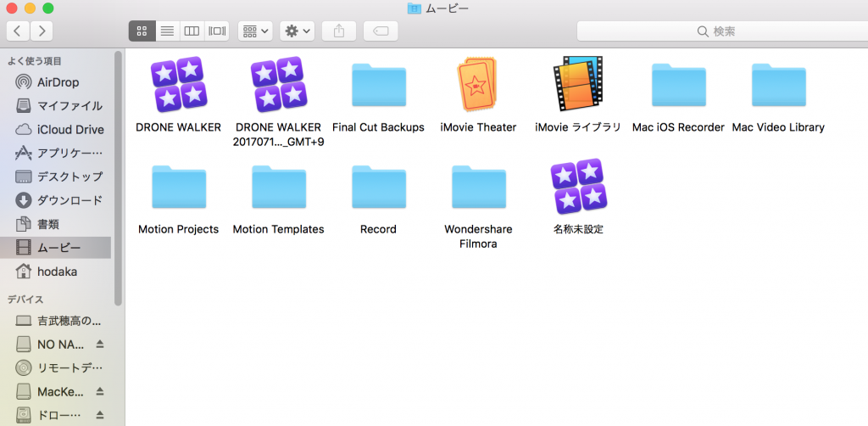
Task: Select the Mac iOS Recorder folder
Action: [x=679, y=85]
